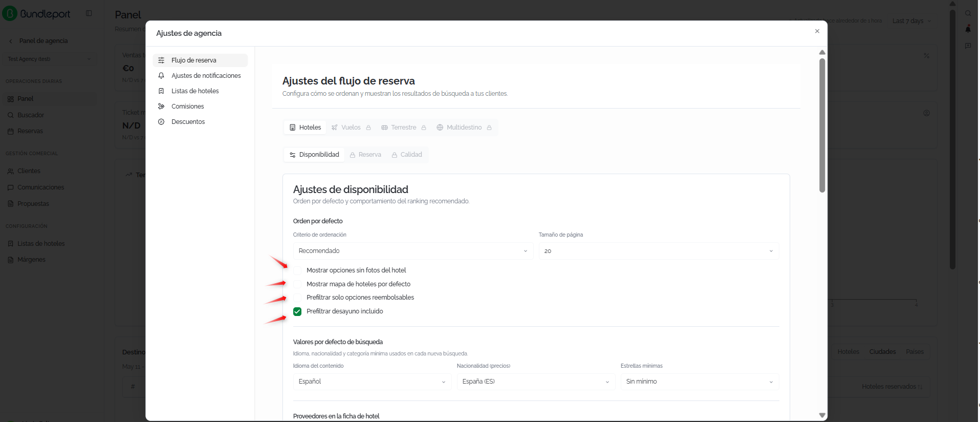Select the Calidad sub-tab
The height and width of the screenshot is (422, 980).
coord(407,155)
